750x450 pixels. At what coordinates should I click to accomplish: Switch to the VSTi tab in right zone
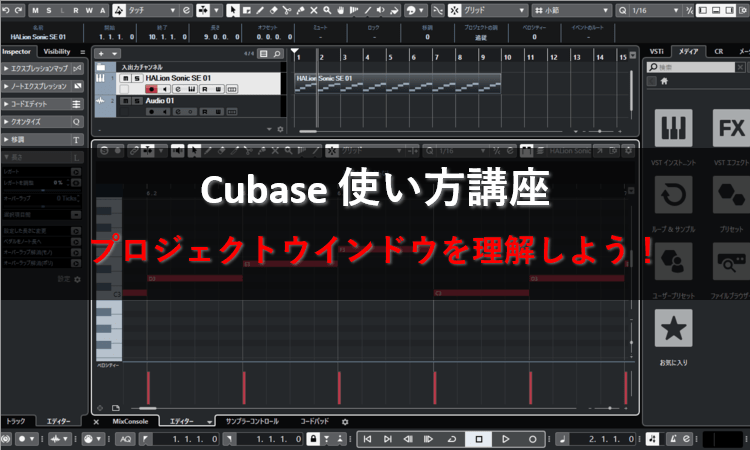pos(656,50)
